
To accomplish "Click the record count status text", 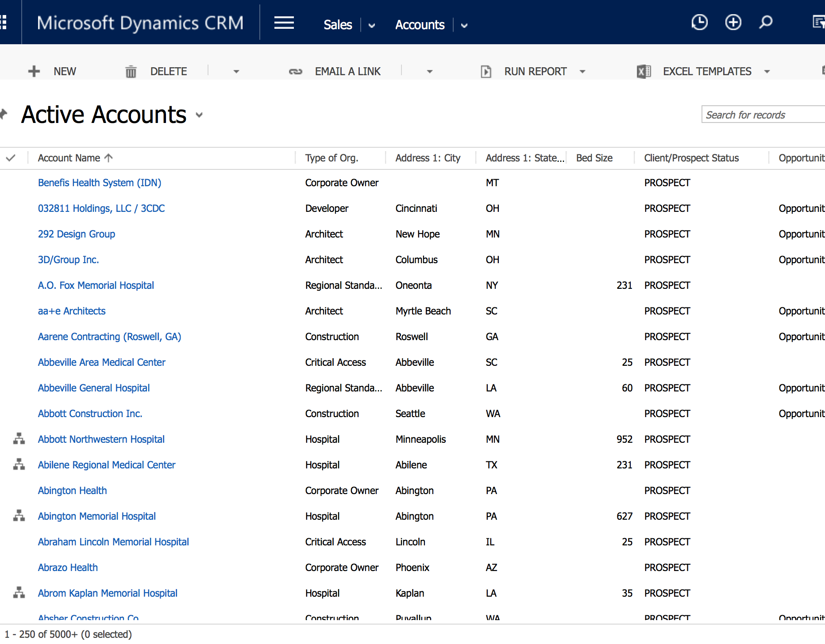I will [68, 634].
